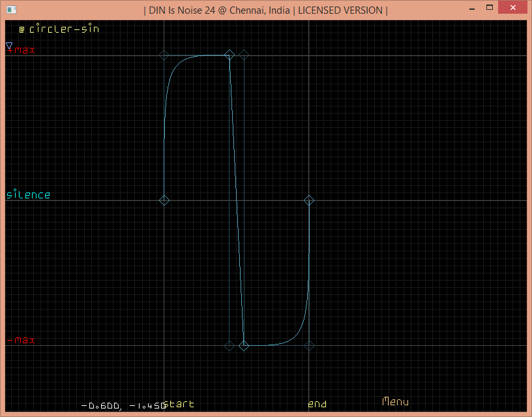Click the silence axis label

[x=28, y=195]
